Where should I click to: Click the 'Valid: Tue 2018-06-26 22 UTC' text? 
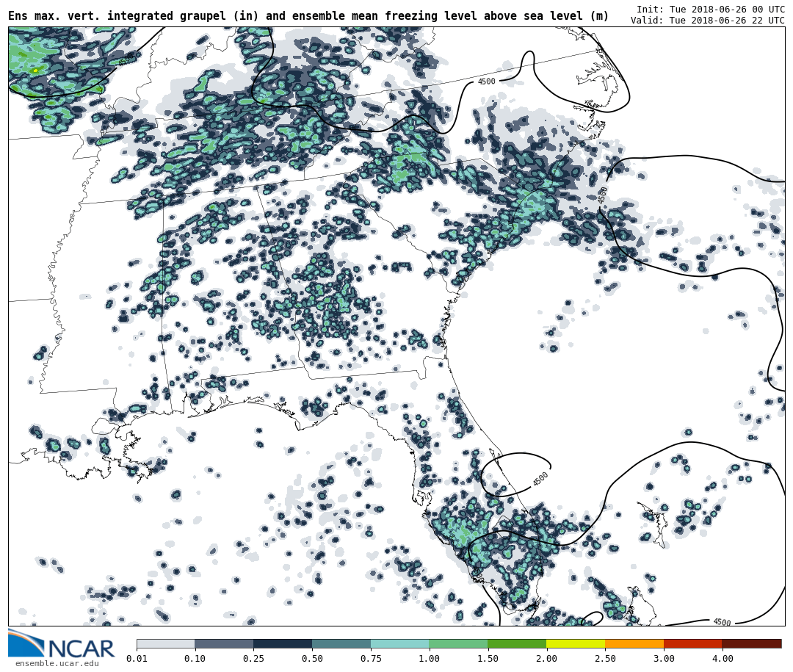pos(708,21)
